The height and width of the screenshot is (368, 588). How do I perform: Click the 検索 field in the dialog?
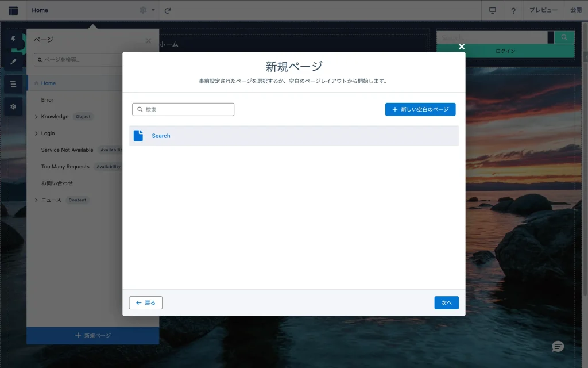click(x=183, y=109)
